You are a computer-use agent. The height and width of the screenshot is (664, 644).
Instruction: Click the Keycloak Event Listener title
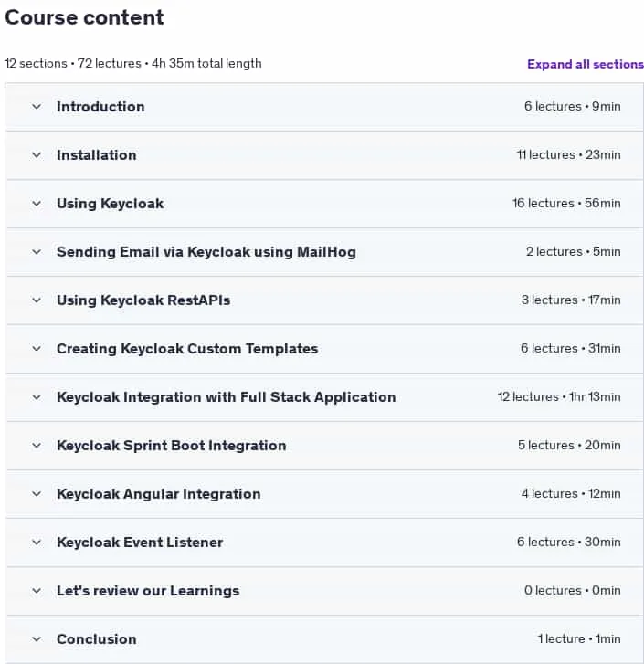pos(140,543)
